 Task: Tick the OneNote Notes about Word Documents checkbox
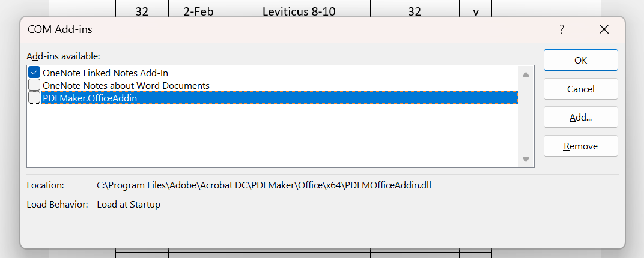point(35,85)
